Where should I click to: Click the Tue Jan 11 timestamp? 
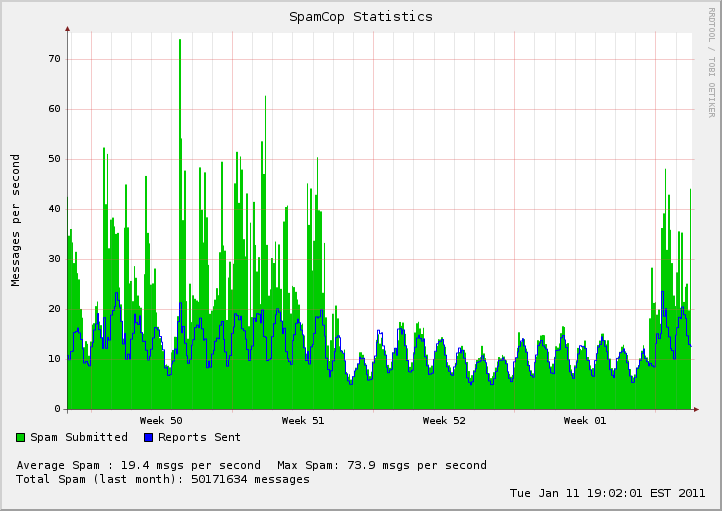click(607, 493)
